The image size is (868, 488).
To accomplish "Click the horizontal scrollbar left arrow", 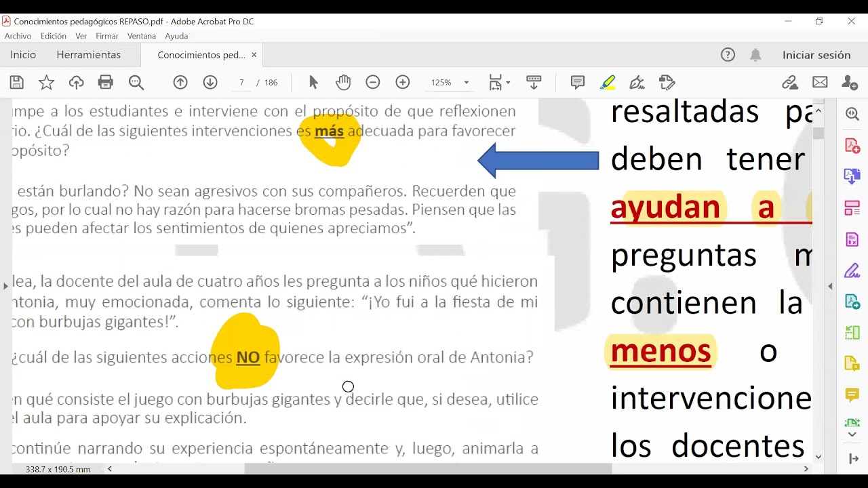I will tap(109, 468).
